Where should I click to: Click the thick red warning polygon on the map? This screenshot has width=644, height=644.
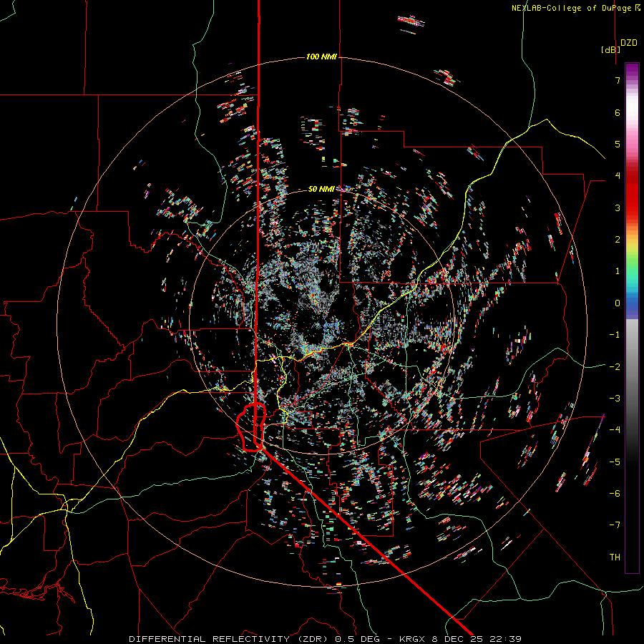251,427
